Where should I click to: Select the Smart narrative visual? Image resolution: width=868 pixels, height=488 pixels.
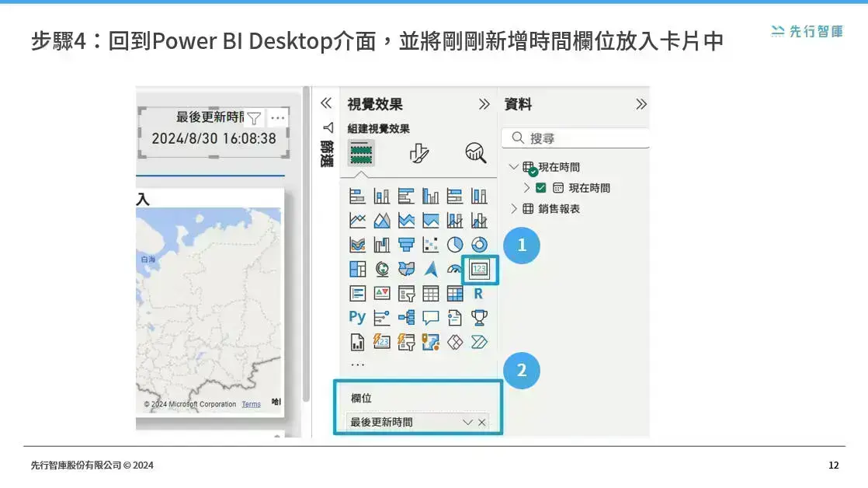point(454,318)
